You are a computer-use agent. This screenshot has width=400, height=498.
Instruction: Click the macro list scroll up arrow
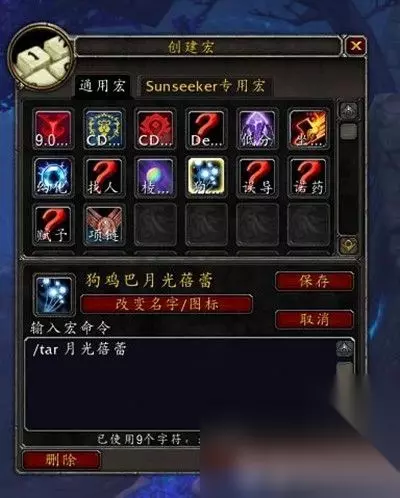pos(349,110)
